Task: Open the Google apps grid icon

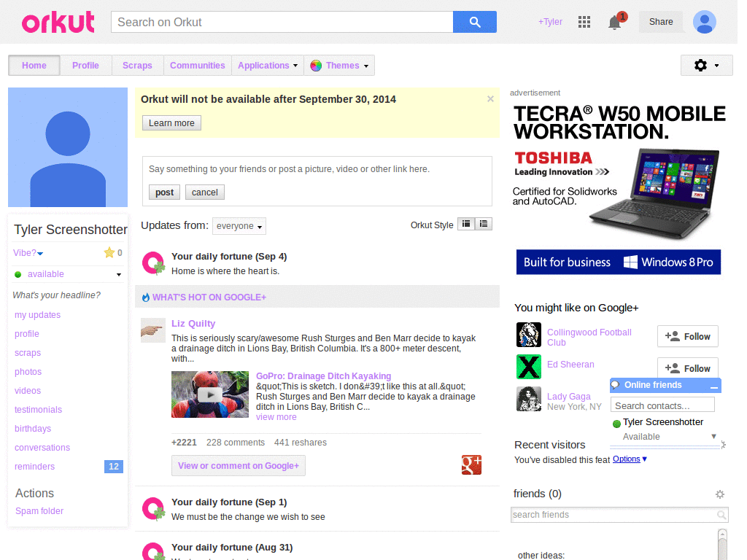Action: click(x=584, y=22)
